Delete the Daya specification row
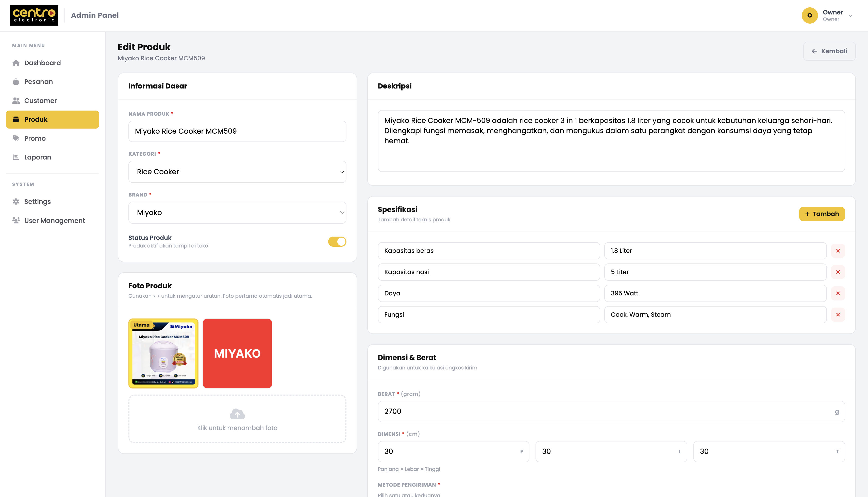This screenshot has width=868, height=497. pos(838,294)
